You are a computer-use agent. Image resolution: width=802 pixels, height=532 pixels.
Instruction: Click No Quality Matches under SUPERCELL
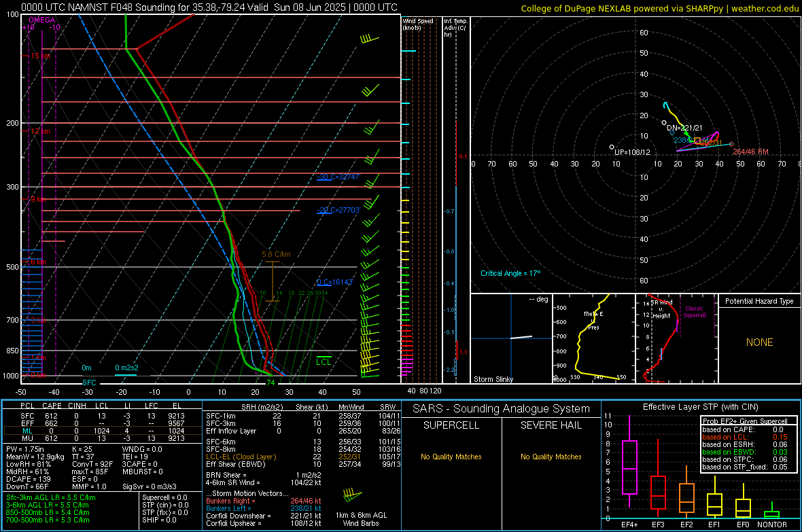coord(451,457)
